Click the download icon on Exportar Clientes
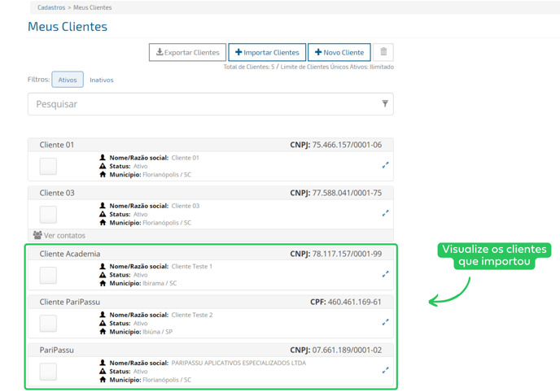The image size is (560, 392). tap(160, 52)
